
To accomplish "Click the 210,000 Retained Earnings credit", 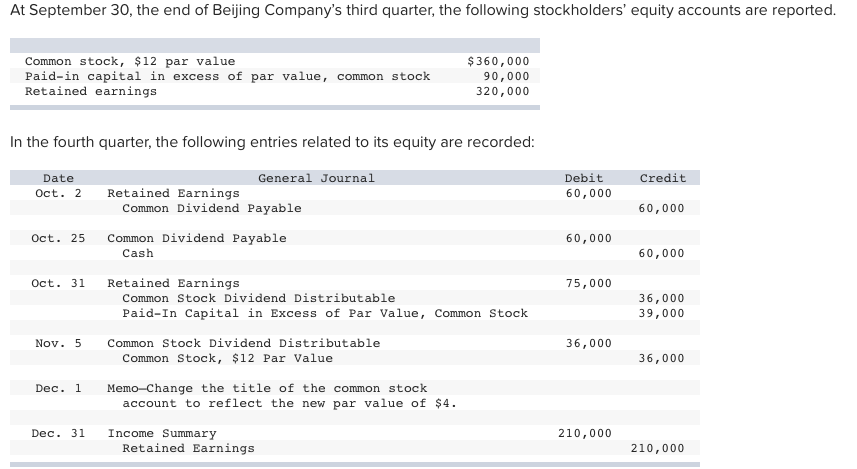I will click(x=658, y=448).
